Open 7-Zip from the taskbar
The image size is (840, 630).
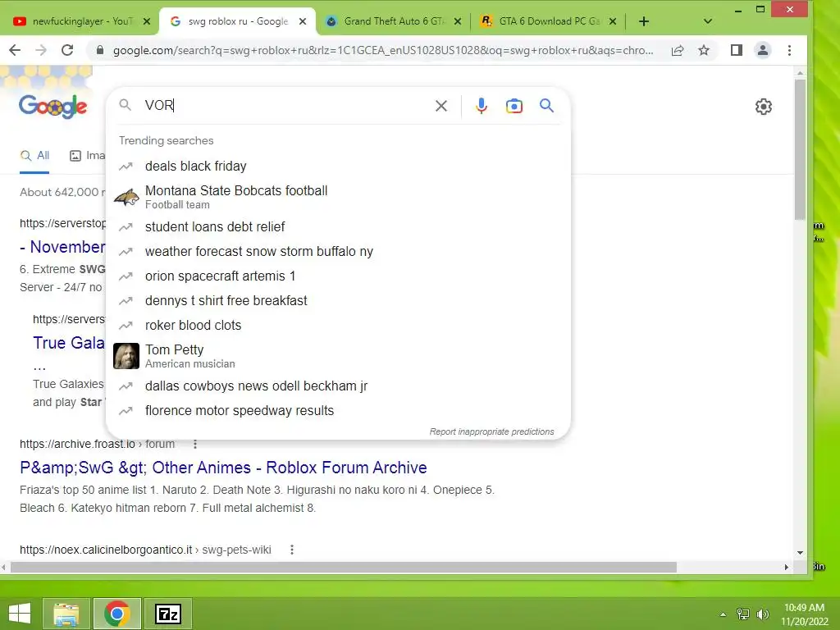pos(168,614)
